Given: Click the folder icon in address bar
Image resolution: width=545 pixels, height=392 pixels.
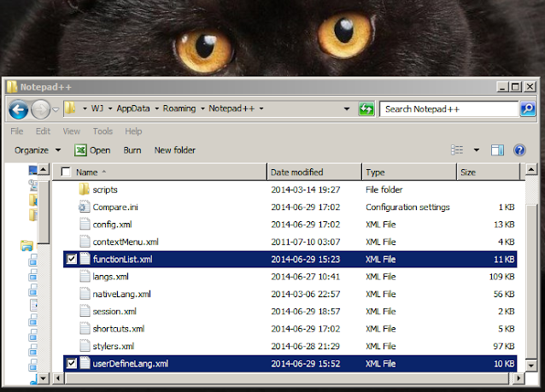Looking at the screenshot, I should coord(71,108).
